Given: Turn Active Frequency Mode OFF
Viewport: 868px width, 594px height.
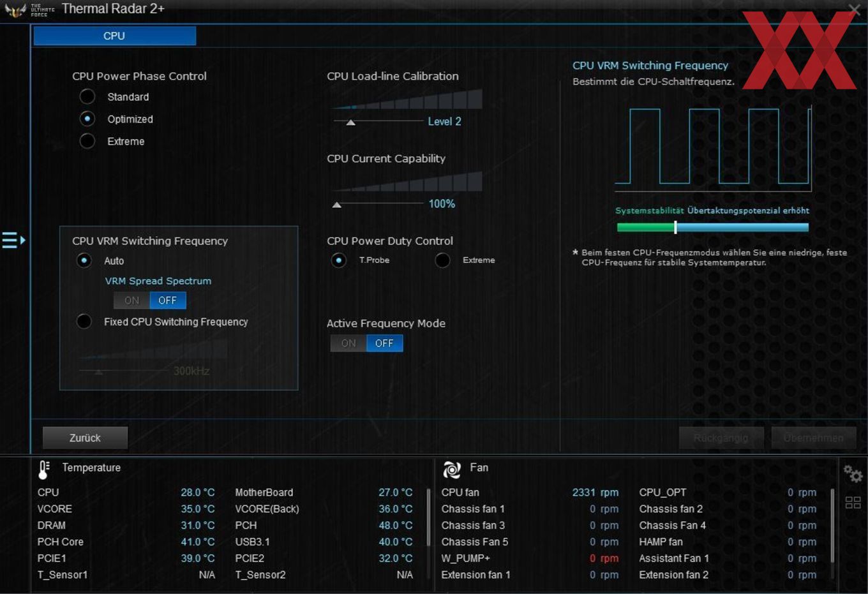Looking at the screenshot, I should click(x=384, y=343).
